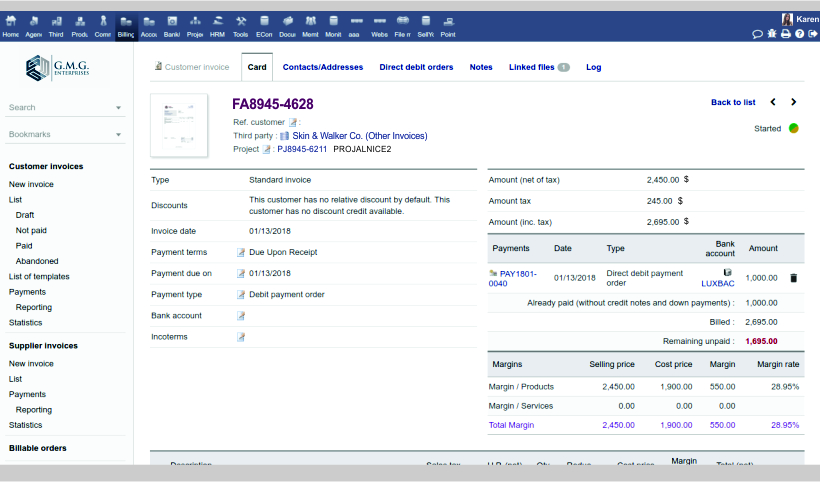Edit Payment terms using pencil icon

pos(240,252)
